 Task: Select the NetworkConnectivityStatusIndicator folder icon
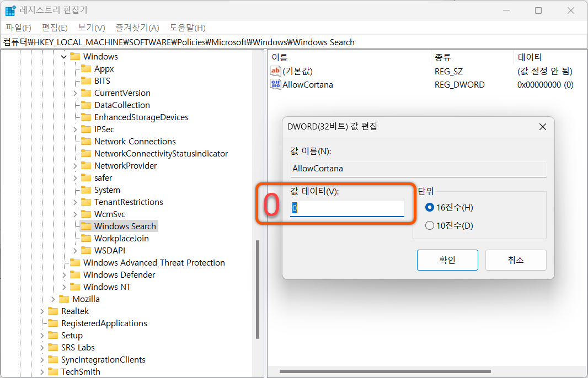pos(86,153)
